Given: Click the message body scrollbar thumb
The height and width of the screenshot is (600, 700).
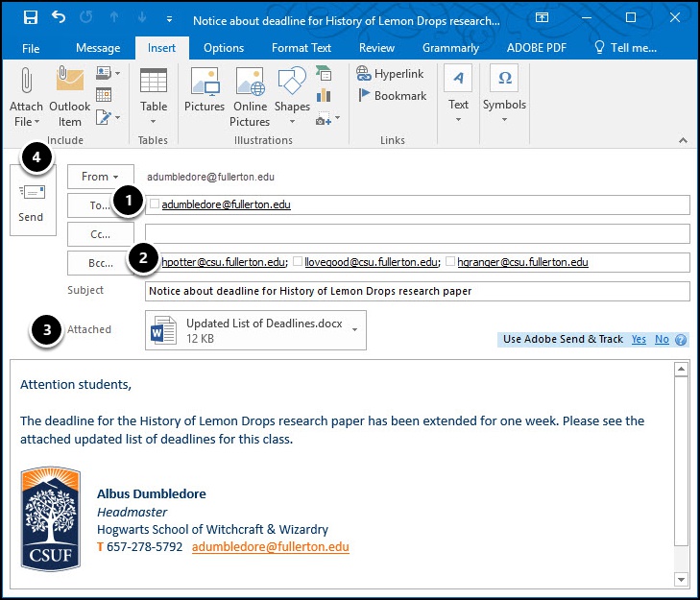Looking at the screenshot, I should [681, 461].
